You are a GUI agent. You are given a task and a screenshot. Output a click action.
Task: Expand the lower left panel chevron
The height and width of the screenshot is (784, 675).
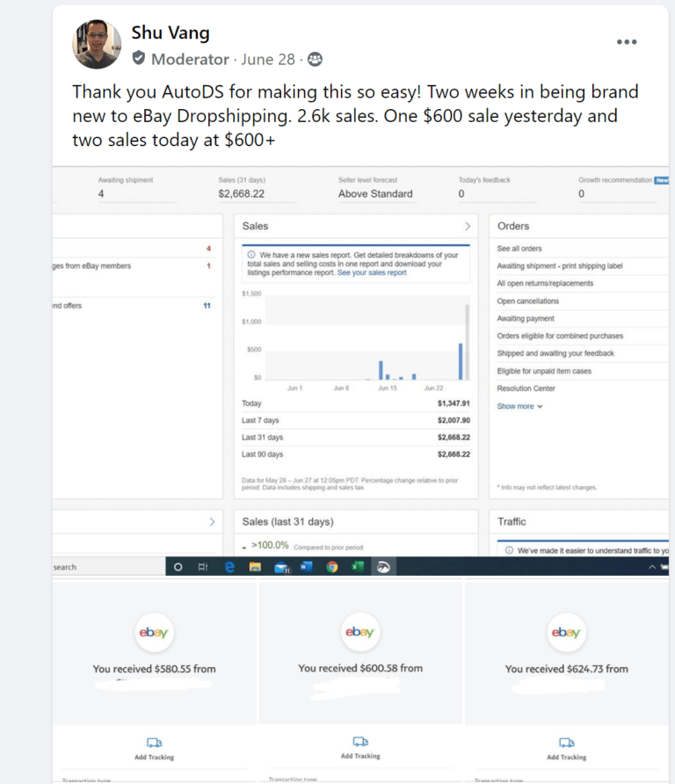click(212, 521)
